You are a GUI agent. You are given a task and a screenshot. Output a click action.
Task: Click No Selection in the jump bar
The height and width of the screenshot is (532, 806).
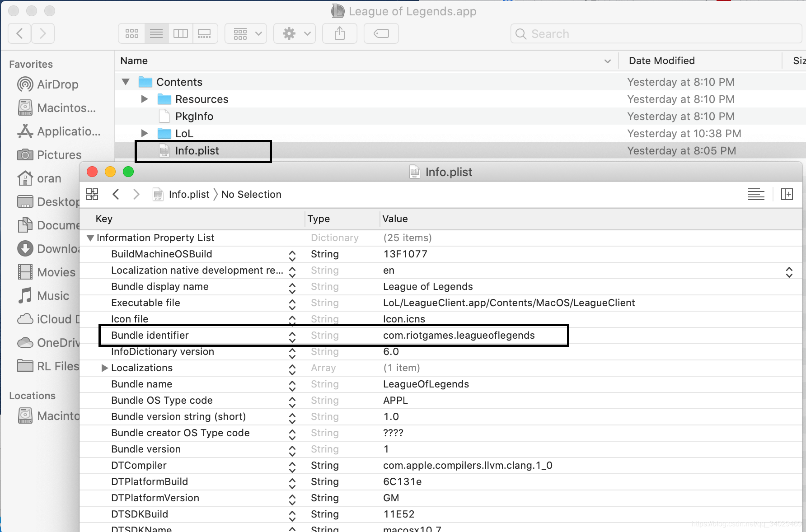click(x=251, y=194)
